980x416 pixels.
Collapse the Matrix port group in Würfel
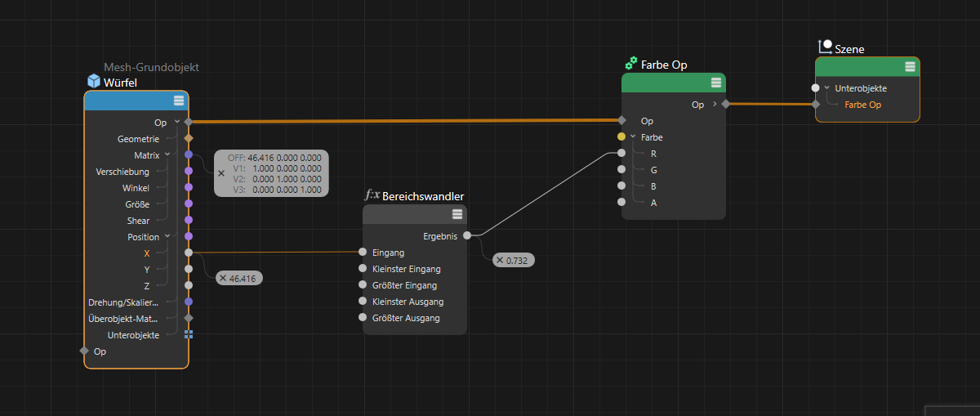point(167,154)
